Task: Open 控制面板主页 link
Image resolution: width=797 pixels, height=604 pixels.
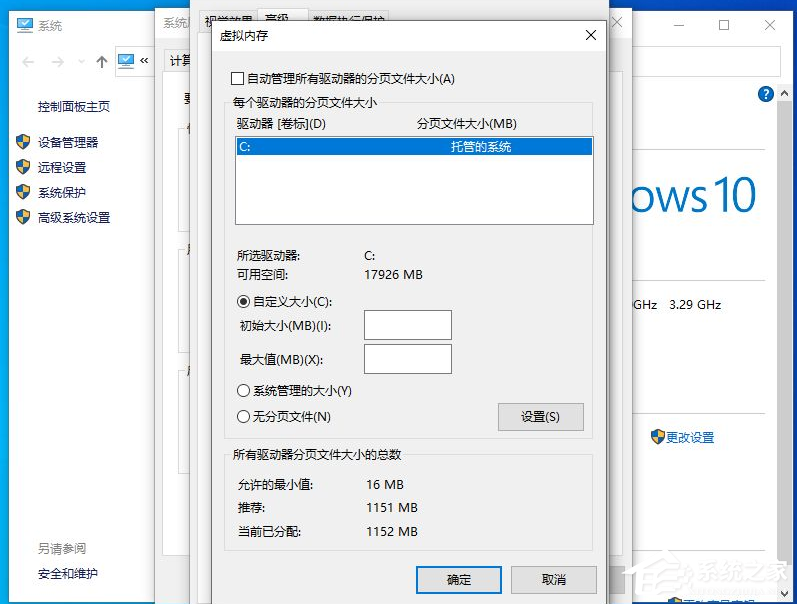Action: (x=74, y=107)
